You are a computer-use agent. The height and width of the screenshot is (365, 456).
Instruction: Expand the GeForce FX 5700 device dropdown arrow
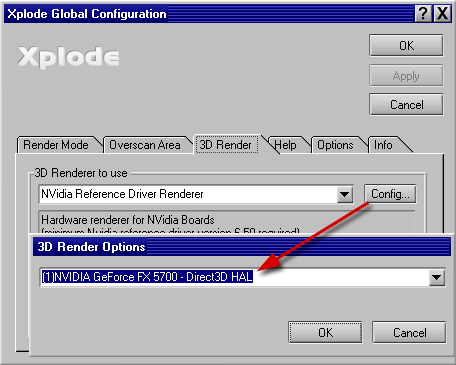pos(437,277)
